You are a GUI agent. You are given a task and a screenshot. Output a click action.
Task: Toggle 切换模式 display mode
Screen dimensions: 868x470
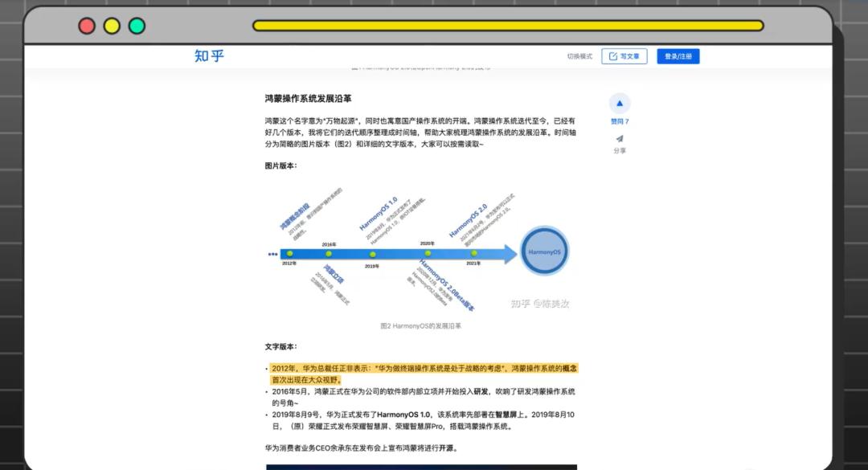point(579,56)
